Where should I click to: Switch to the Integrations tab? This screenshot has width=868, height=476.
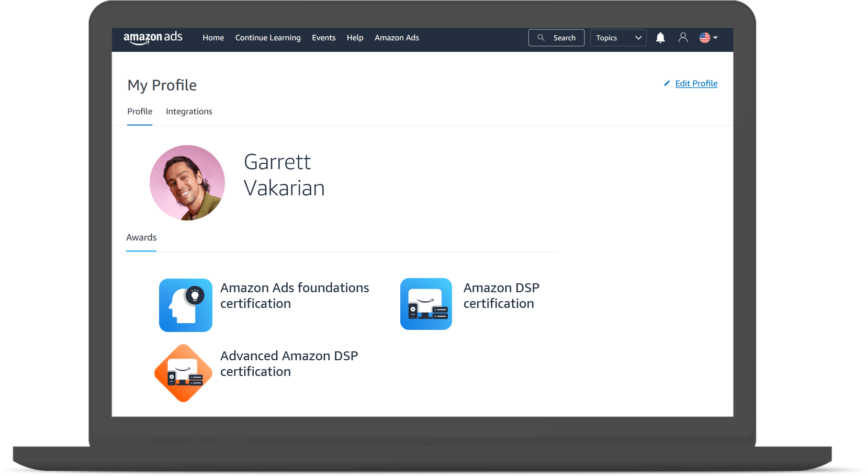[189, 112]
